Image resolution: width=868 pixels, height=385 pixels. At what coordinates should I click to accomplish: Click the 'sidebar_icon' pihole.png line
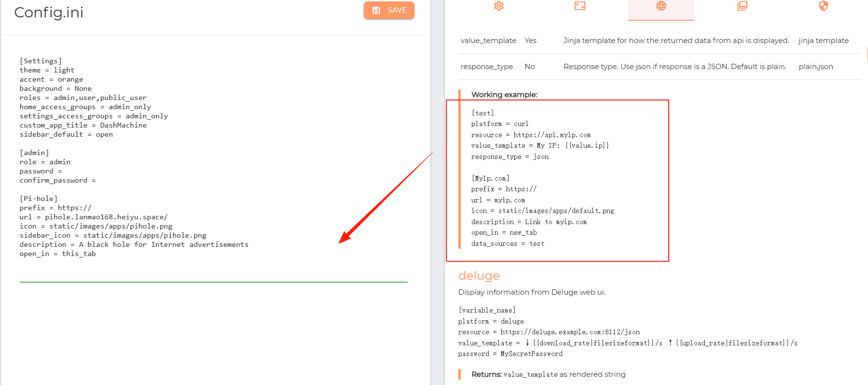coord(113,235)
